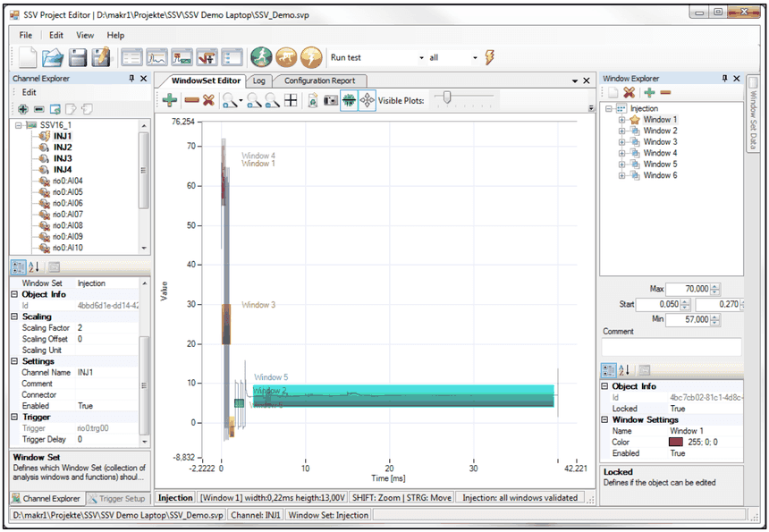Image resolution: width=769 pixels, height=532 pixels.
Task: Click the Max value stepper arrows
Action: click(x=715, y=290)
